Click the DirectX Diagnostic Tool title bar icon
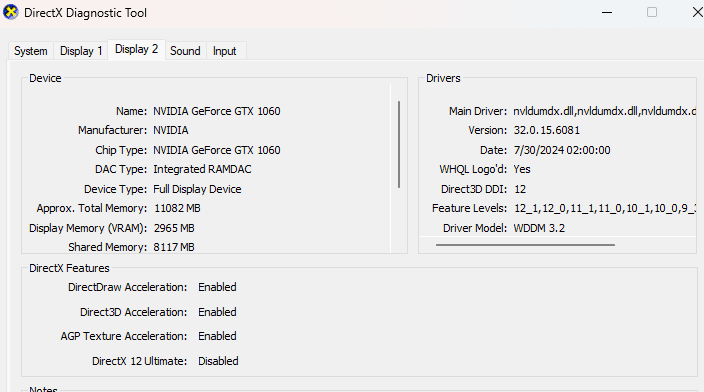This screenshot has width=704, height=392. point(11,12)
